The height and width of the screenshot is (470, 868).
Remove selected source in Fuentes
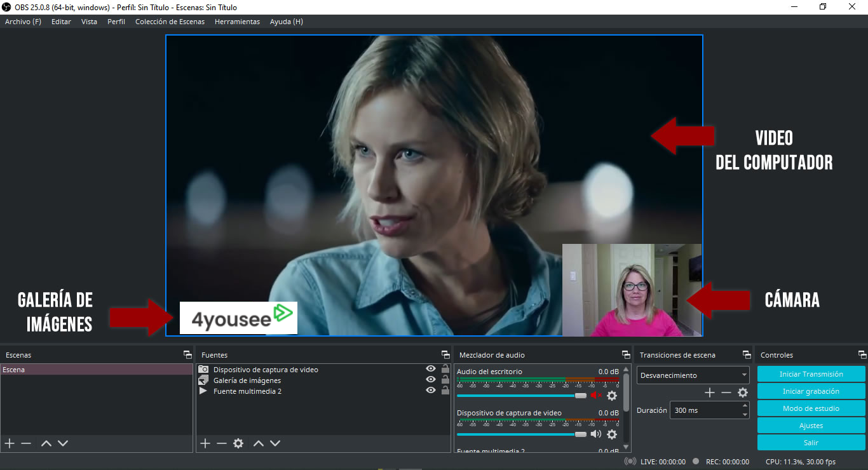(x=221, y=443)
